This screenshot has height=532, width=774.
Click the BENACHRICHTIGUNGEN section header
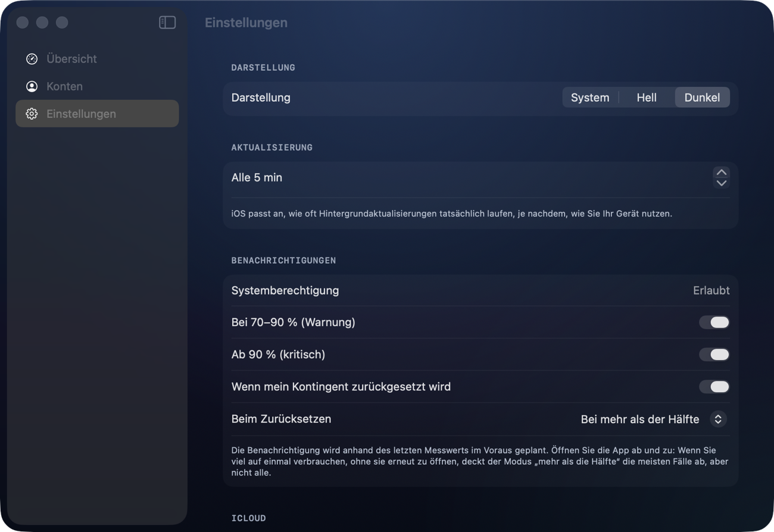coord(283,261)
